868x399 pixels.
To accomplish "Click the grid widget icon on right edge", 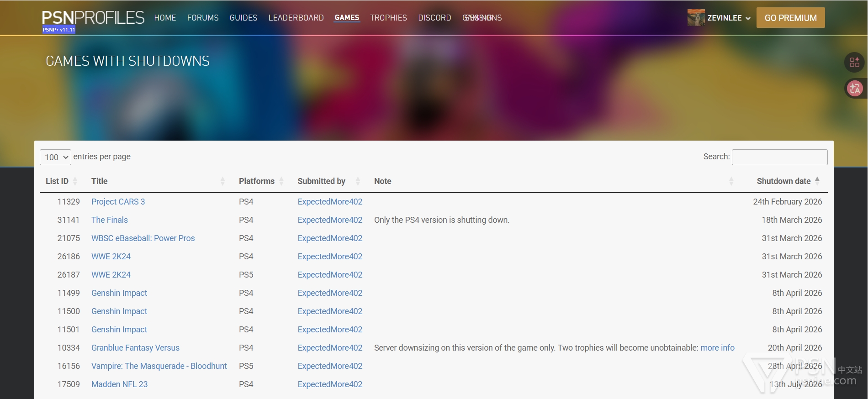I will [854, 62].
